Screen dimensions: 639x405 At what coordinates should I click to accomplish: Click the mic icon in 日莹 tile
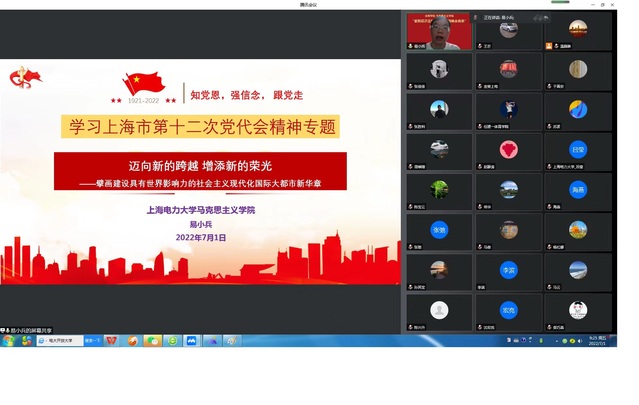549,167
